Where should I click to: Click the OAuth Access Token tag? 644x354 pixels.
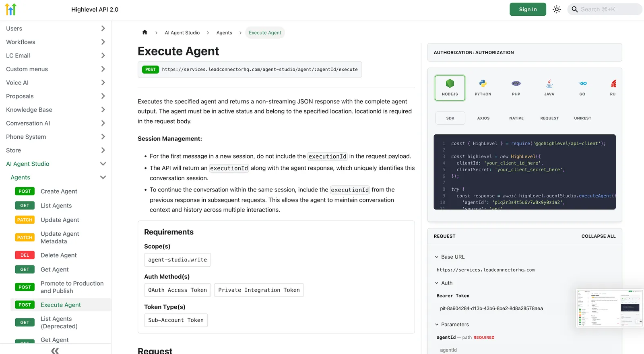pyautogui.click(x=178, y=290)
